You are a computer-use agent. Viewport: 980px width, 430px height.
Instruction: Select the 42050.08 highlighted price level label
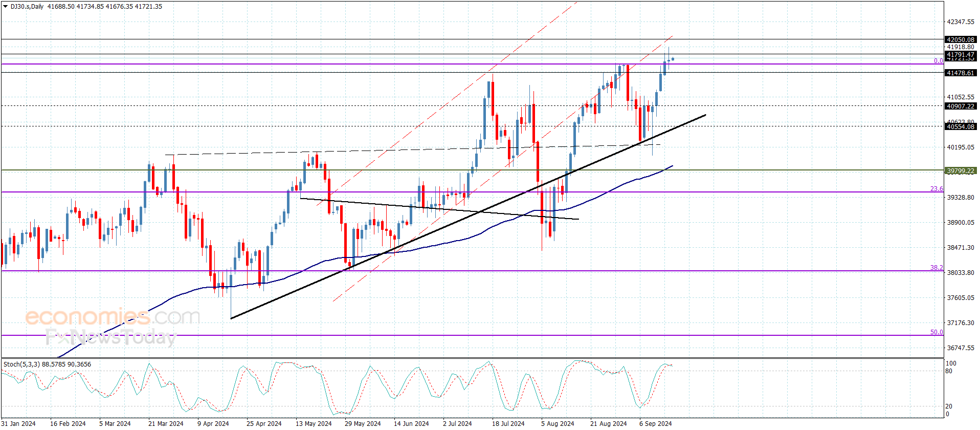(961, 39)
